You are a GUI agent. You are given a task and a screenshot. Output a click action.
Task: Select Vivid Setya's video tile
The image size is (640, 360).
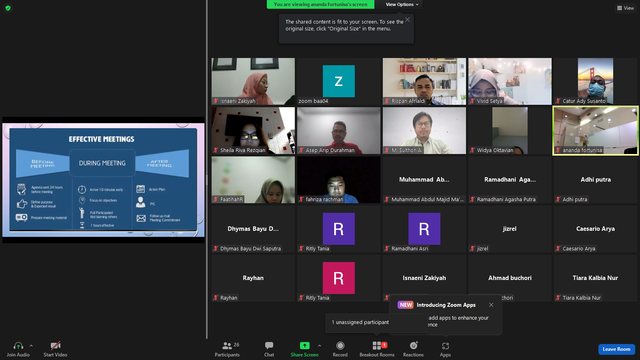tap(509, 81)
